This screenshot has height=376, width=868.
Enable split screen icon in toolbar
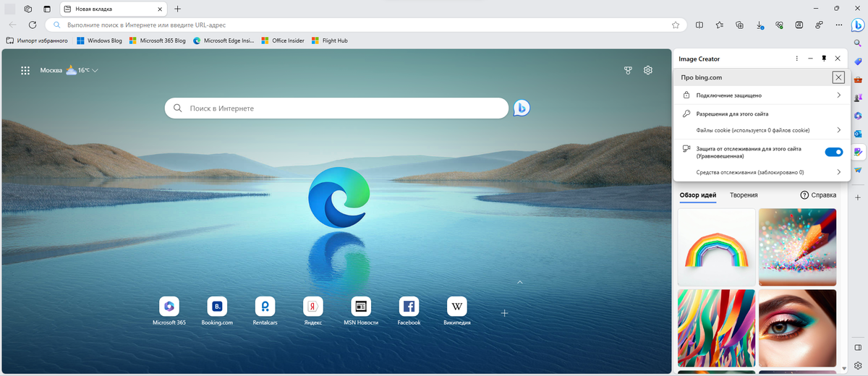[699, 25]
